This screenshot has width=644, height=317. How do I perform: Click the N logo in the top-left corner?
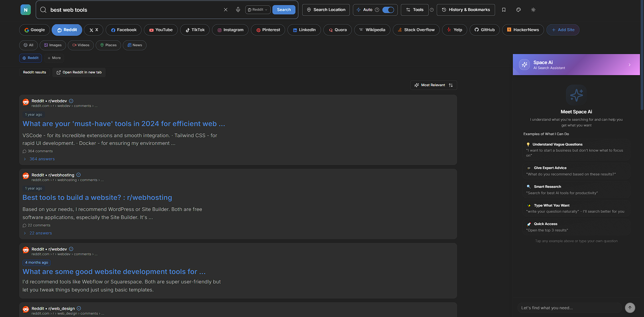click(25, 10)
